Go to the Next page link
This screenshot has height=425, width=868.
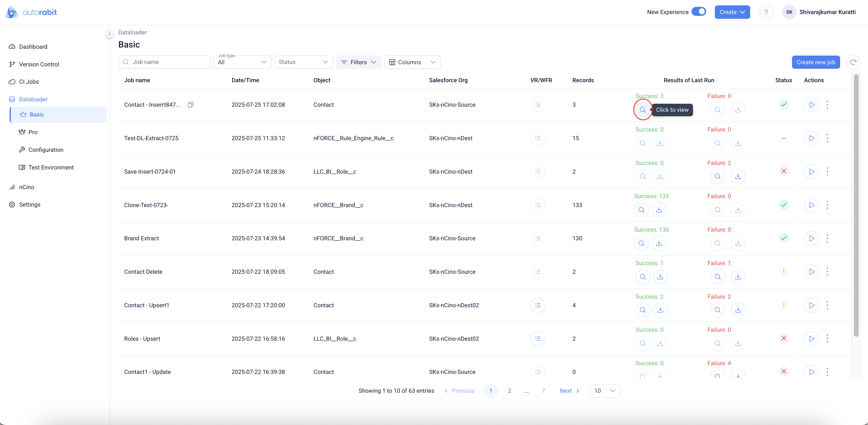[569, 391]
